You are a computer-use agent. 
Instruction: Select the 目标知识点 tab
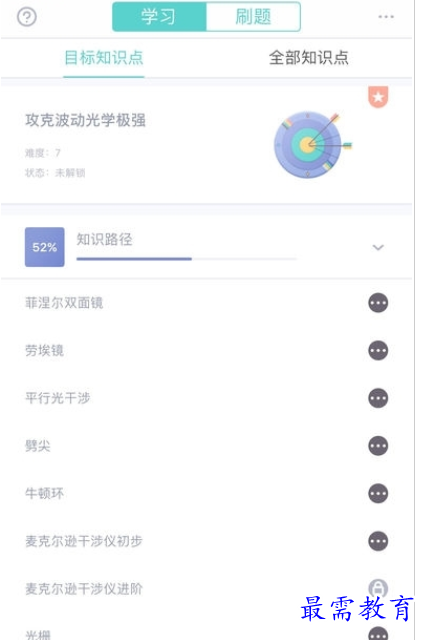point(104,58)
